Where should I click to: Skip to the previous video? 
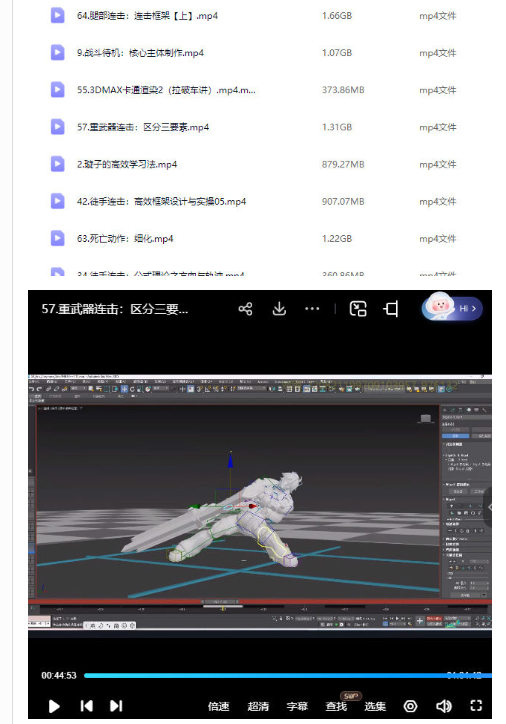tap(86, 706)
